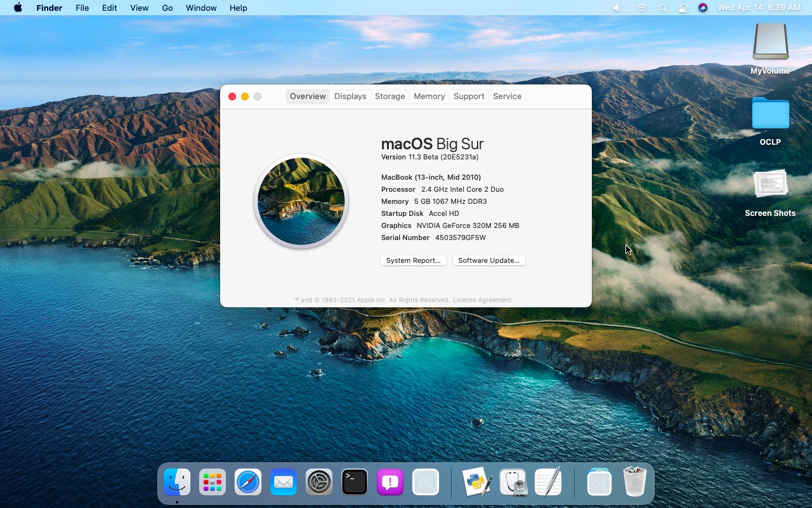Click the 5 GB 1067 MHz DDR3 text
Image resolution: width=812 pixels, height=508 pixels.
[x=450, y=201]
